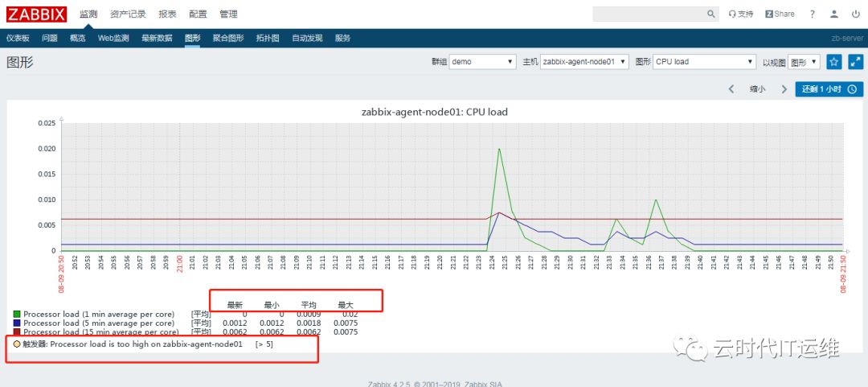The height and width of the screenshot is (387, 868).
Task: Open the 配置 top menu
Action: [198, 14]
